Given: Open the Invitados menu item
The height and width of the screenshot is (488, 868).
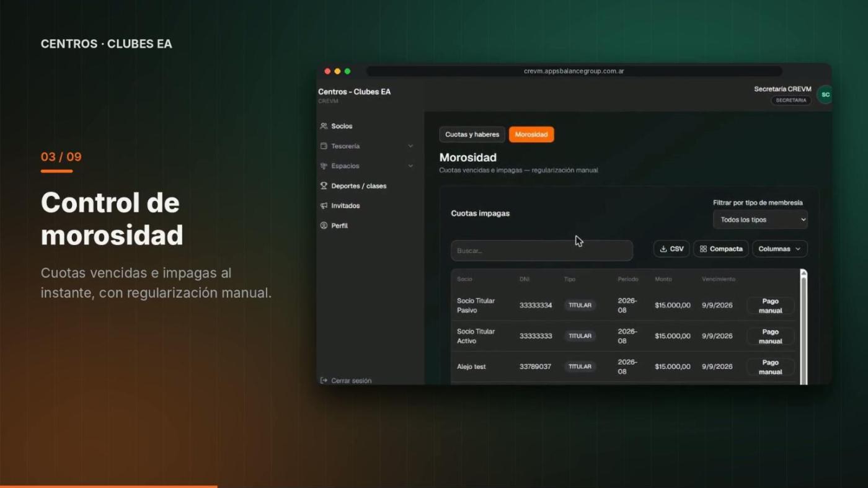Looking at the screenshot, I should click(x=345, y=206).
